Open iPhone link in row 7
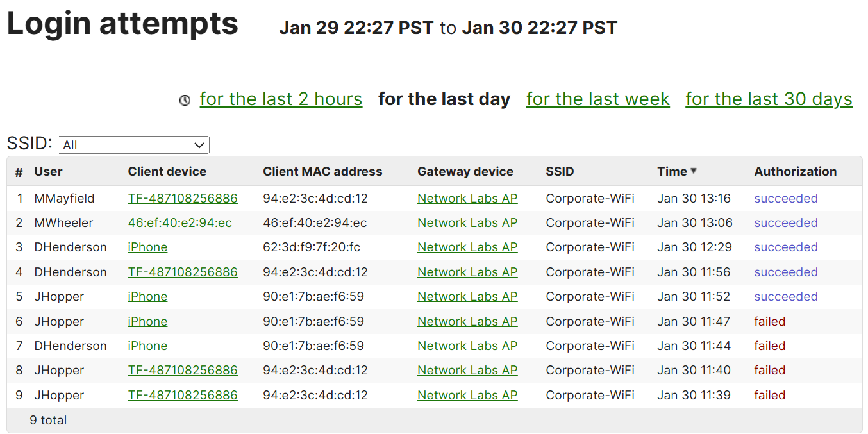The image size is (868, 434). coord(147,346)
